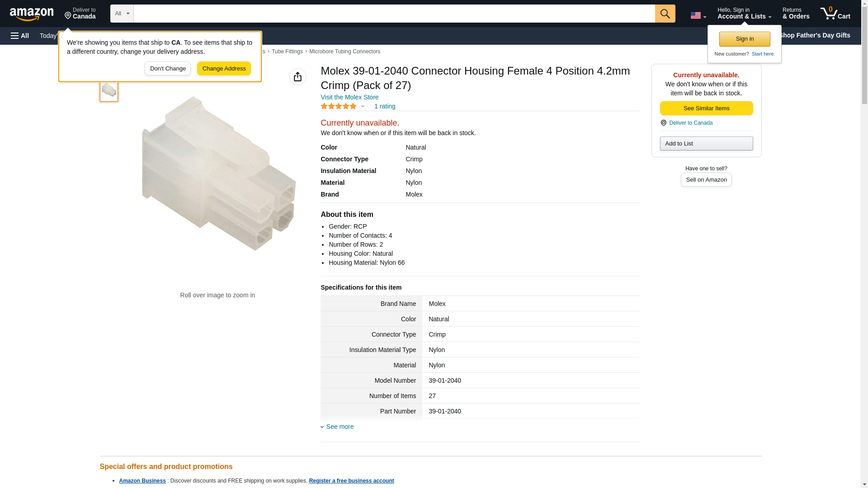The width and height of the screenshot is (868, 488).
Task: Click Change Address button
Action: click(x=224, y=69)
